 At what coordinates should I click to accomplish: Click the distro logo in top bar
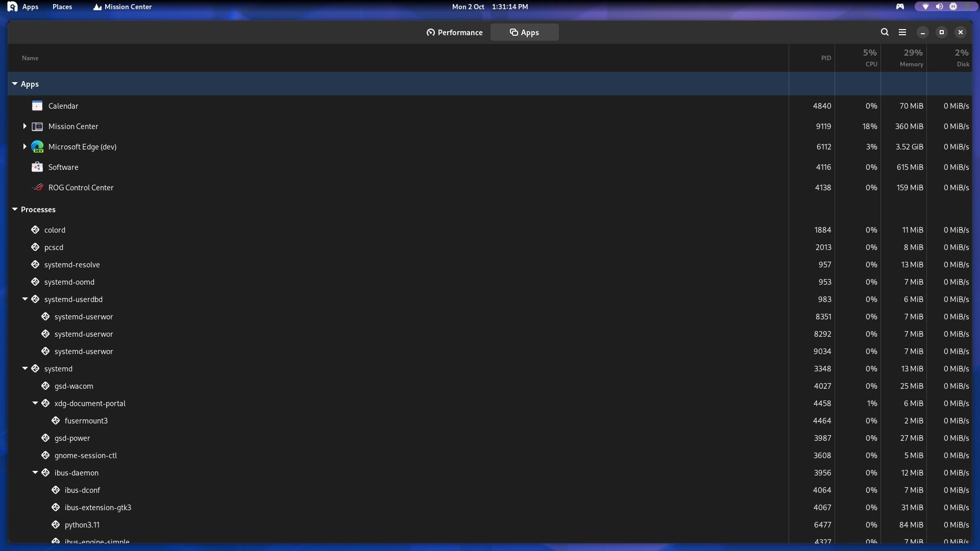(x=12, y=7)
